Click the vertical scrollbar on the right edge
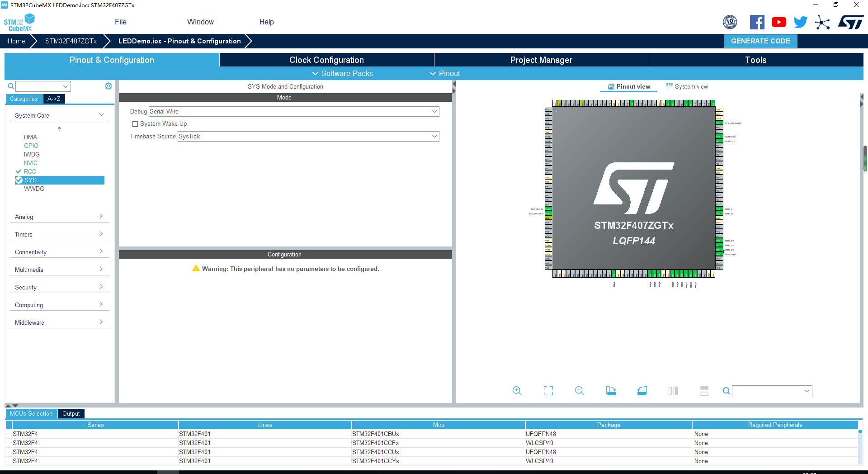This screenshot has height=474, width=868. [x=865, y=158]
